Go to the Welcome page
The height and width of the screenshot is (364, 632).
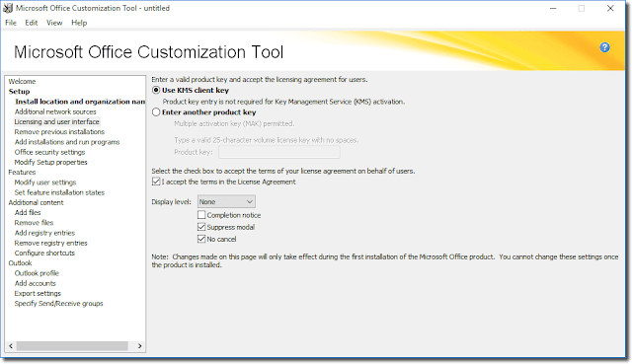coord(22,81)
